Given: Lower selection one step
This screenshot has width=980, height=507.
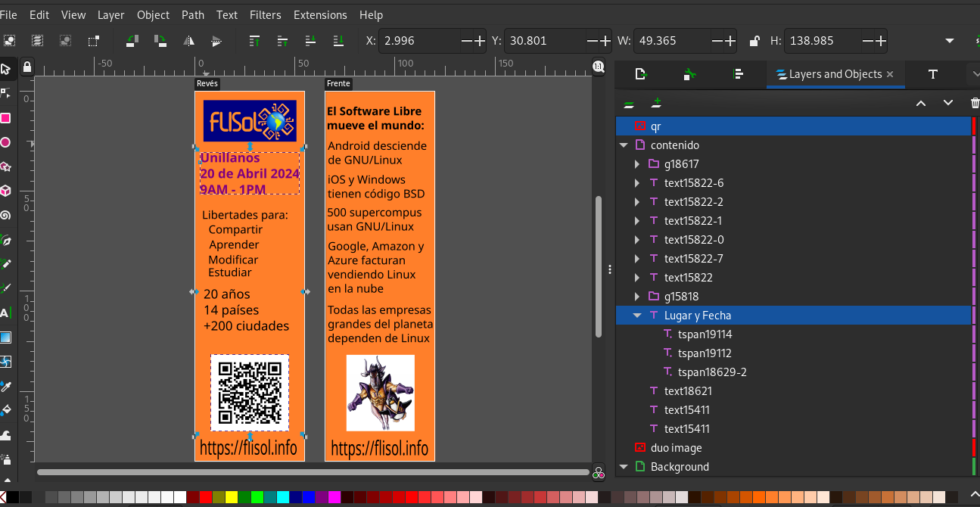Looking at the screenshot, I should [x=310, y=41].
